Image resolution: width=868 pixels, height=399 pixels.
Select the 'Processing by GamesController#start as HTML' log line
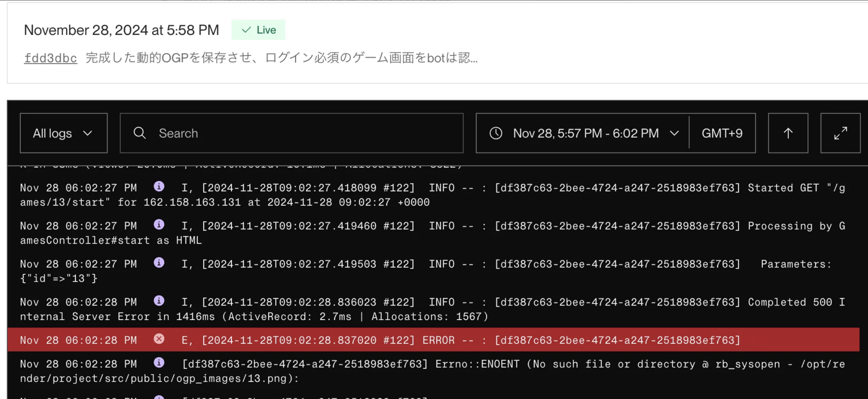[433, 233]
